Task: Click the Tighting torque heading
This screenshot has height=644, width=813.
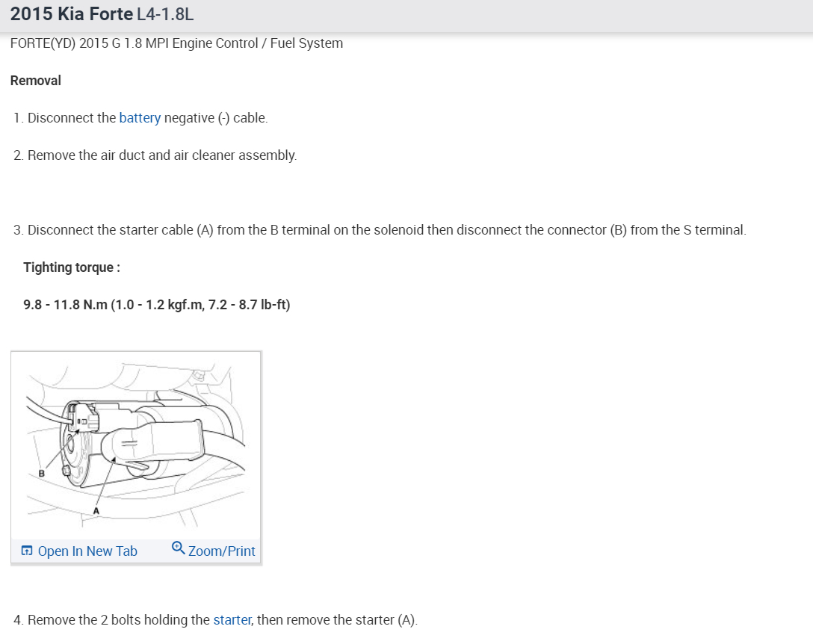Action: (72, 267)
